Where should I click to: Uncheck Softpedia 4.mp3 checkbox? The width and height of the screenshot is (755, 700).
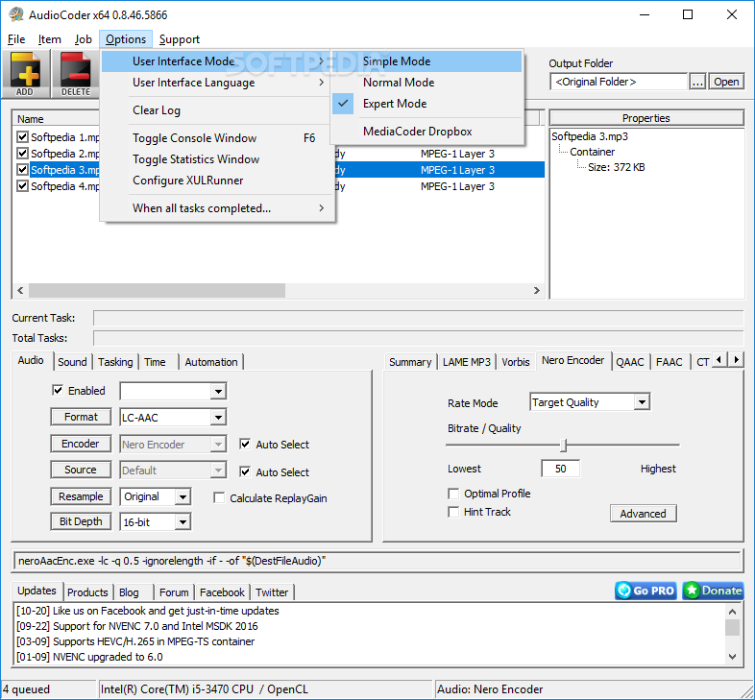tap(22, 186)
